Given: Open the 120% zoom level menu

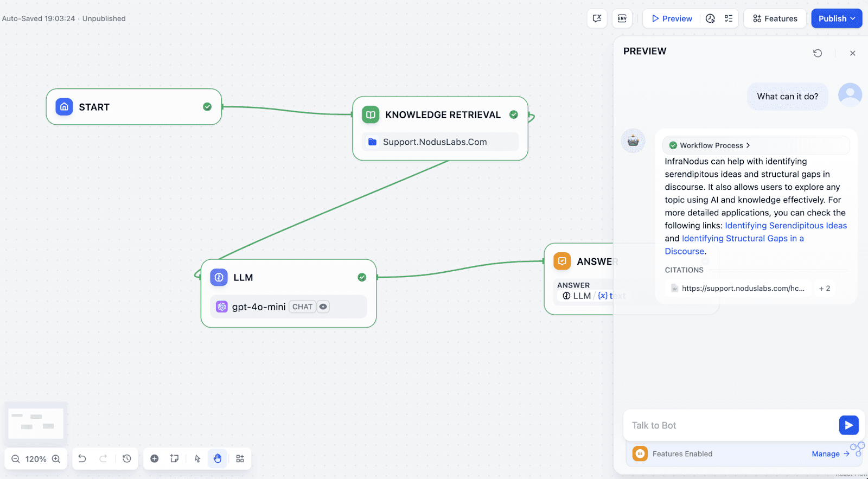Looking at the screenshot, I should click(36, 459).
